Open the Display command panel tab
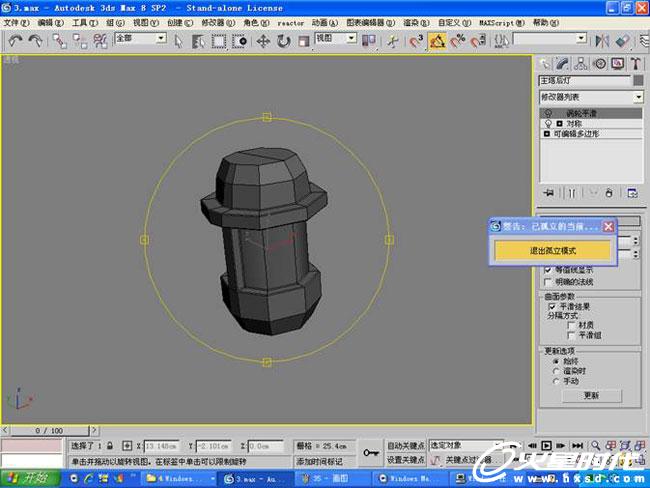 coord(618,63)
